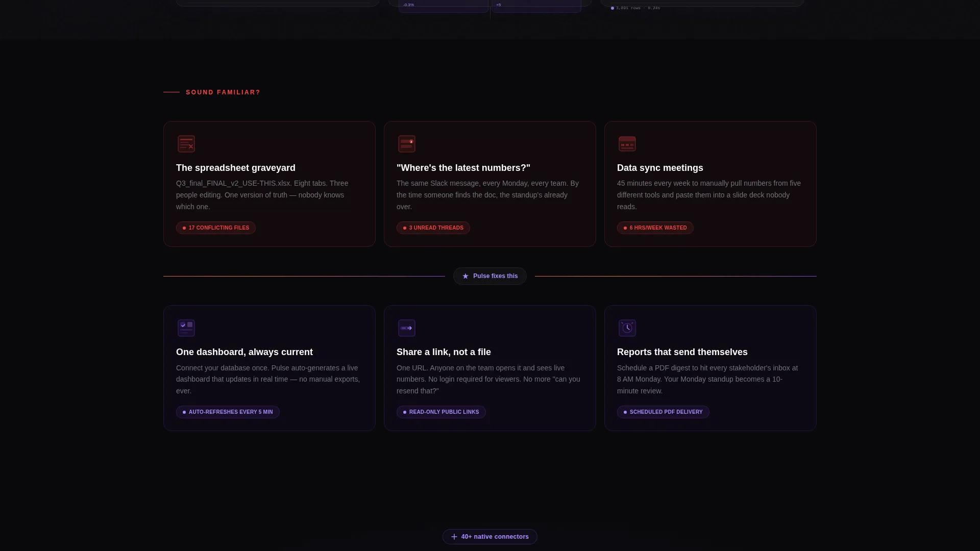This screenshot has width=980, height=551.
Task: Click the plus icon beside native connectors
Action: pos(454,537)
